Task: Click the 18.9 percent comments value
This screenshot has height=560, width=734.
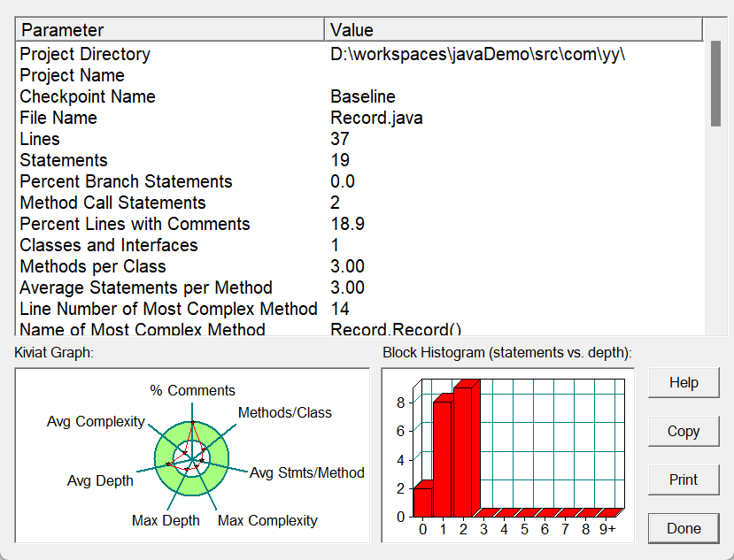Action: pos(347,224)
